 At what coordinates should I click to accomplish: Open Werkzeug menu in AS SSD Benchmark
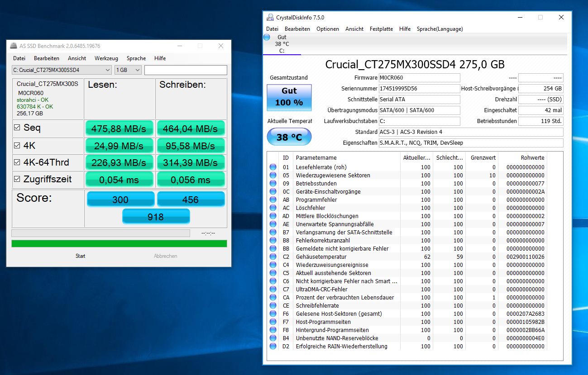(x=106, y=58)
